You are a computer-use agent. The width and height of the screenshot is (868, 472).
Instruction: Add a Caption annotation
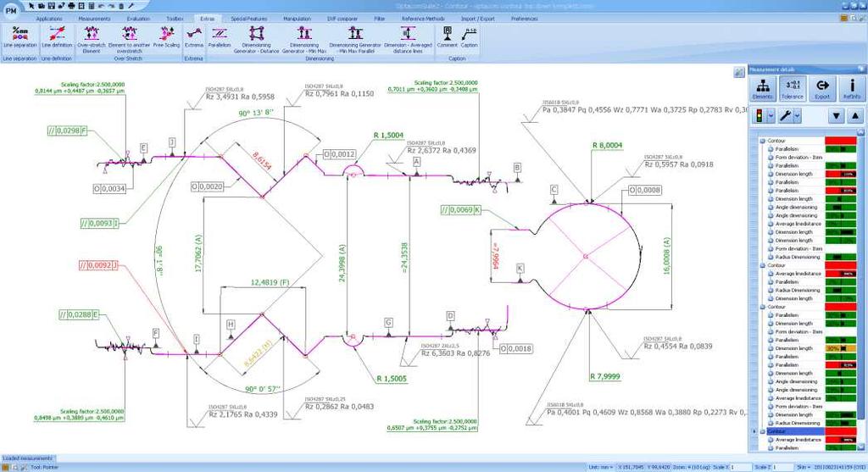(x=470, y=36)
